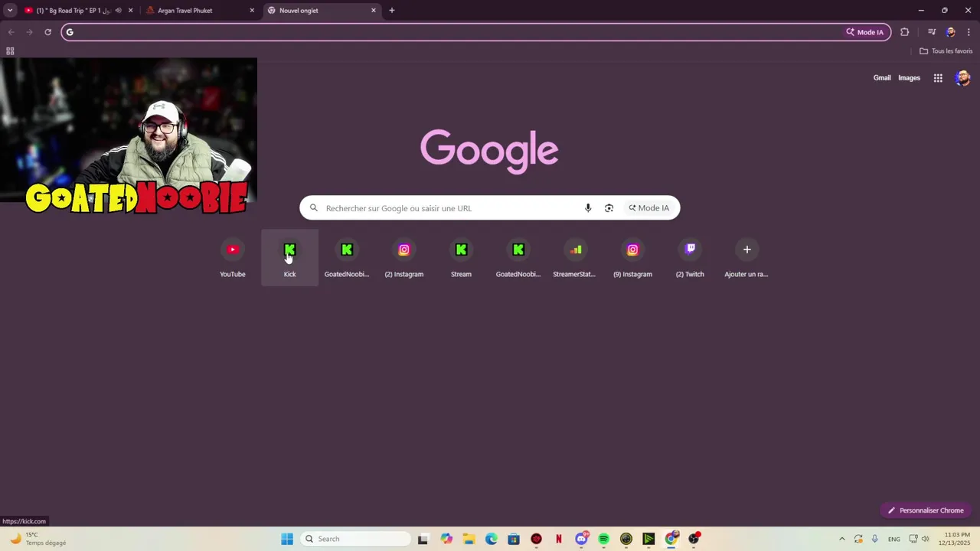Open the Gmail link
The image size is (980, 551).
[882, 77]
